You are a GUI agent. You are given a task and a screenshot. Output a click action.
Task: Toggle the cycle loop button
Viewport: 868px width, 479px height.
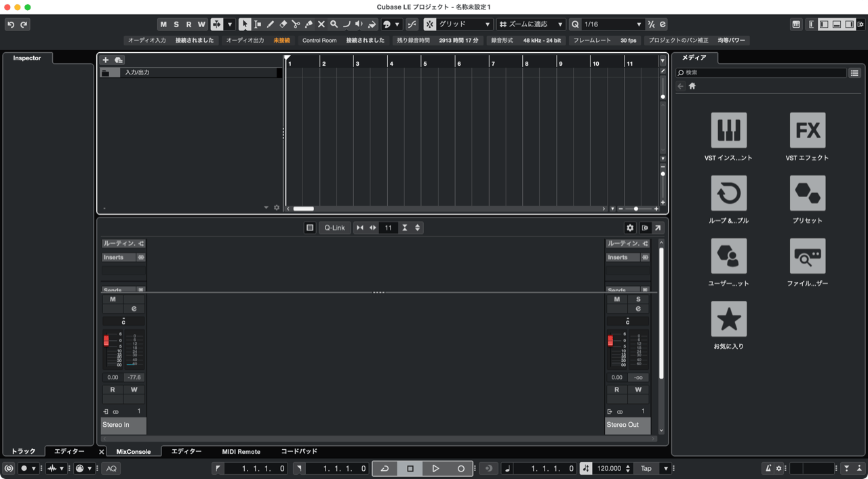[384, 468]
